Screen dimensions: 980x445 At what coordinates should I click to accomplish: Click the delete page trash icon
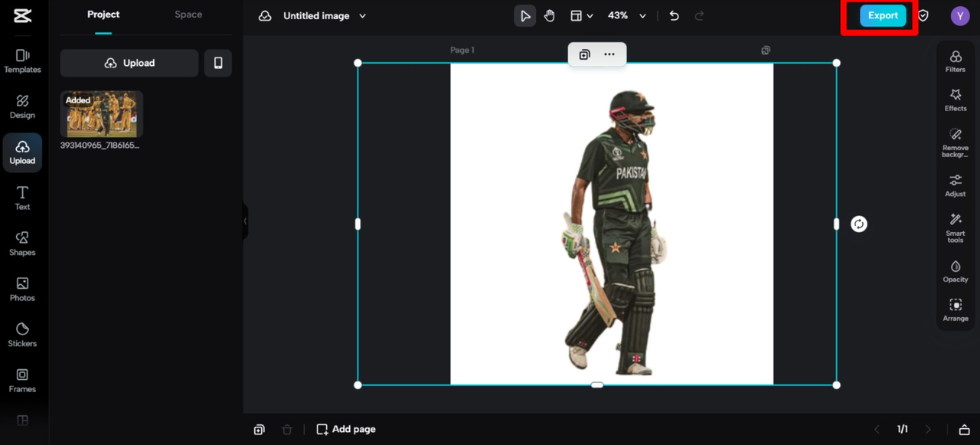287,430
